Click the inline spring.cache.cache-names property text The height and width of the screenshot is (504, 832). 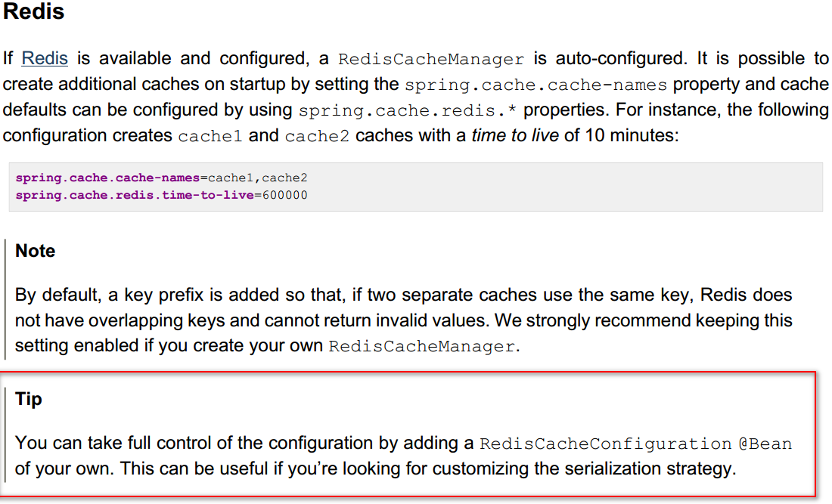(x=536, y=85)
